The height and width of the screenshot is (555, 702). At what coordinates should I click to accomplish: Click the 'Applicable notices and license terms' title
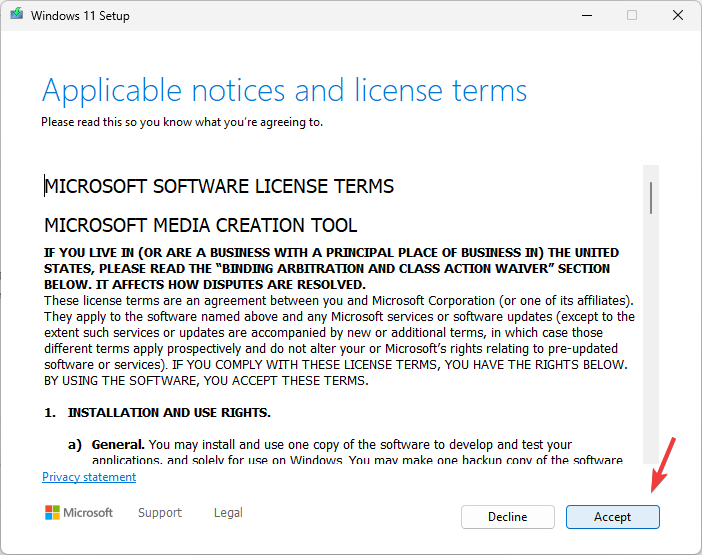[284, 91]
